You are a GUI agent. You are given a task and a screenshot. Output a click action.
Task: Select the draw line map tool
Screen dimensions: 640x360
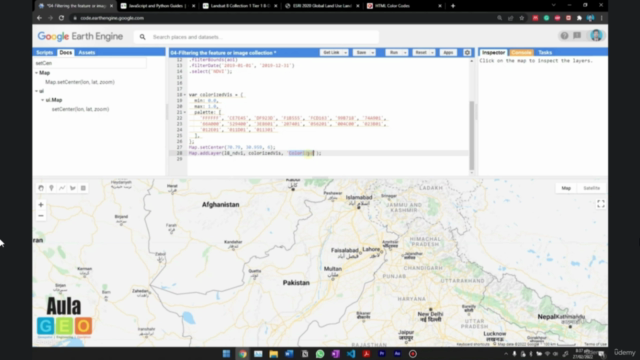point(62,188)
